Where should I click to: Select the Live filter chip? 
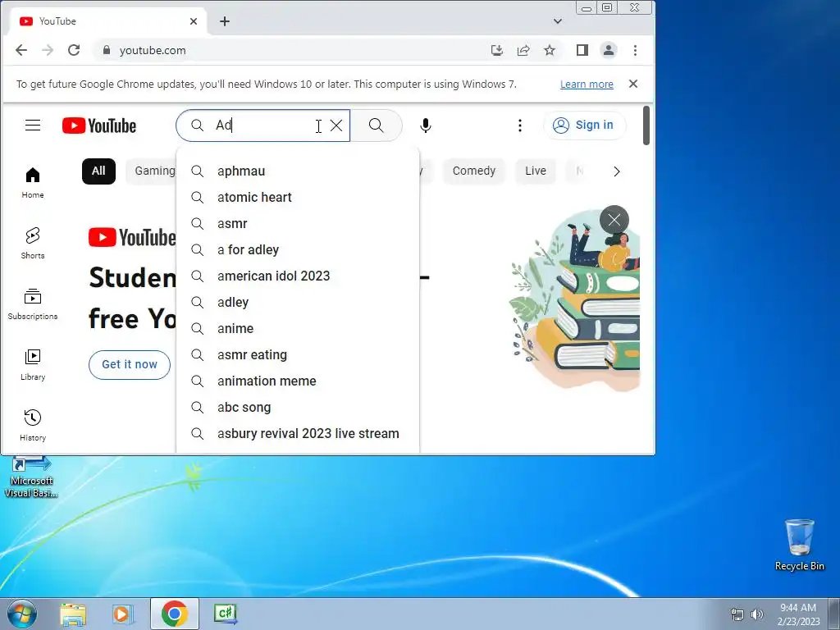tap(536, 171)
